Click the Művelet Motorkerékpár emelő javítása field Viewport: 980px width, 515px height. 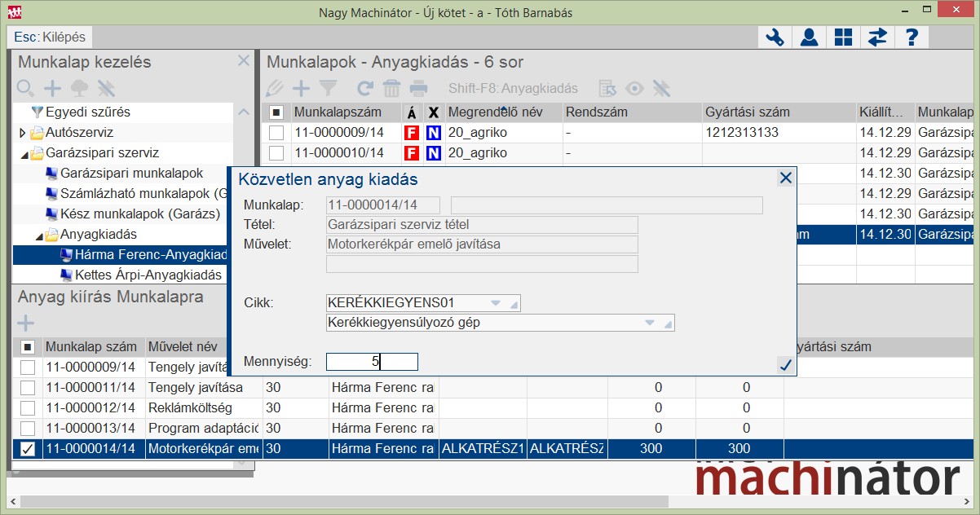pyautogui.click(x=482, y=244)
